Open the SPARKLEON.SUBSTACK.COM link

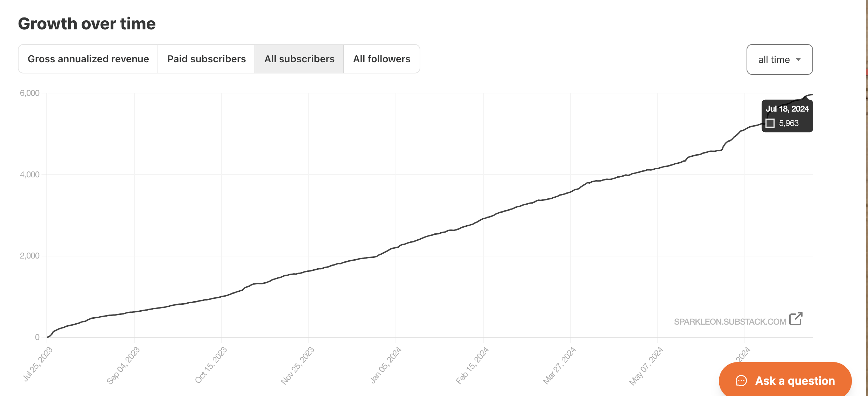coord(730,322)
